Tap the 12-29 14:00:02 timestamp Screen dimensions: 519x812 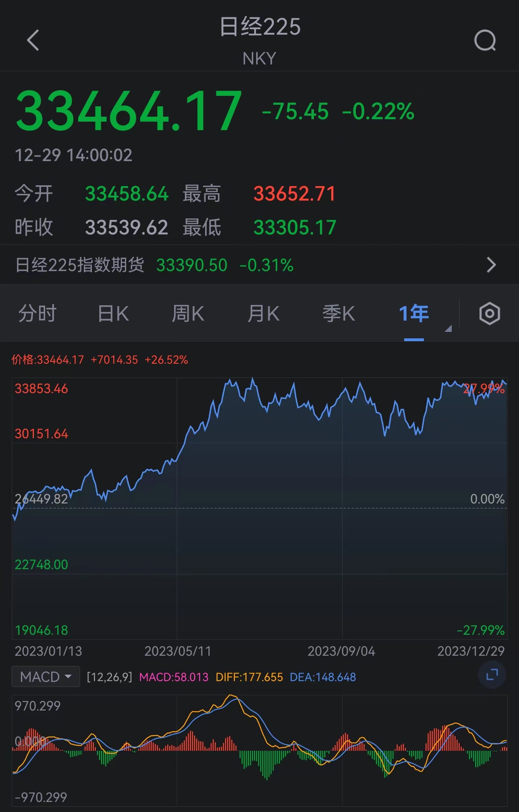(x=73, y=155)
